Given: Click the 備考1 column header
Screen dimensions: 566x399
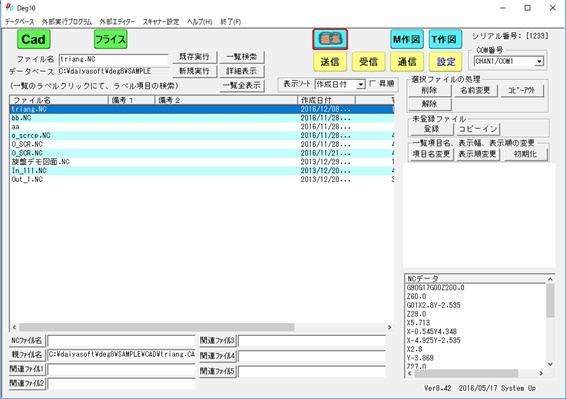Looking at the screenshot, I should pos(131,100).
